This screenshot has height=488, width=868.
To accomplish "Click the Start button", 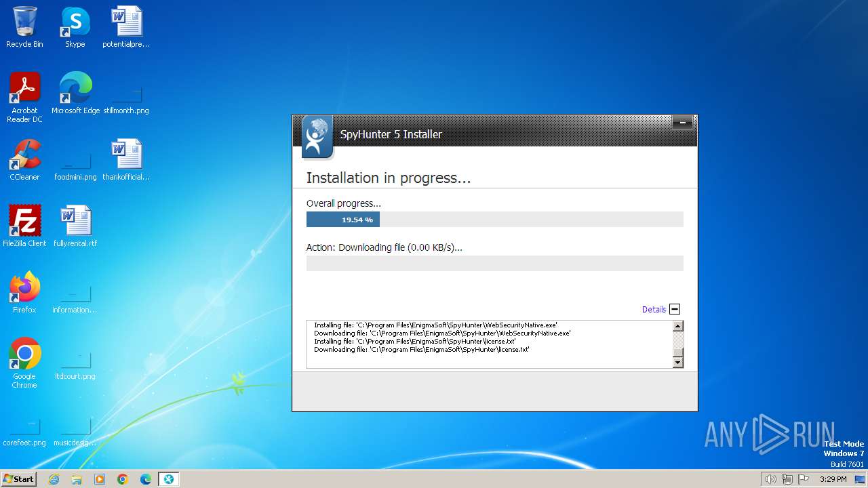I will click(x=19, y=479).
